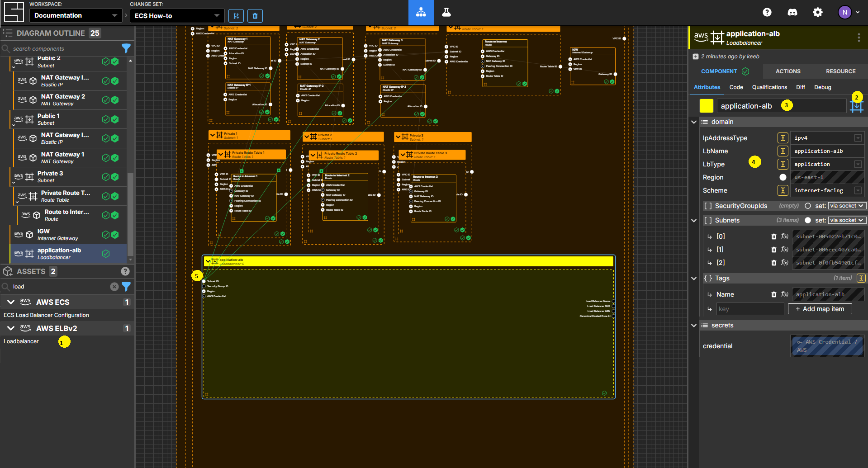Switch to the RESOURCE tab
868x468 pixels.
[x=840, y=71]
